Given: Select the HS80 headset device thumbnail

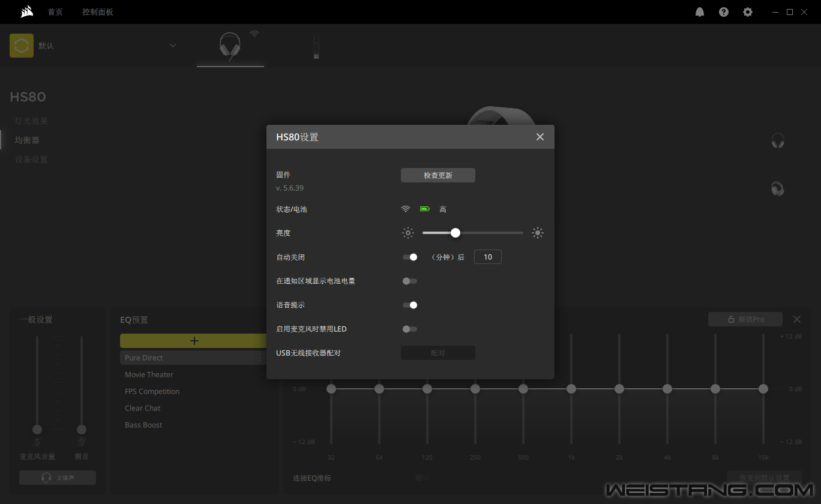Looking at the screenshot, I should (x=230, y=47).
